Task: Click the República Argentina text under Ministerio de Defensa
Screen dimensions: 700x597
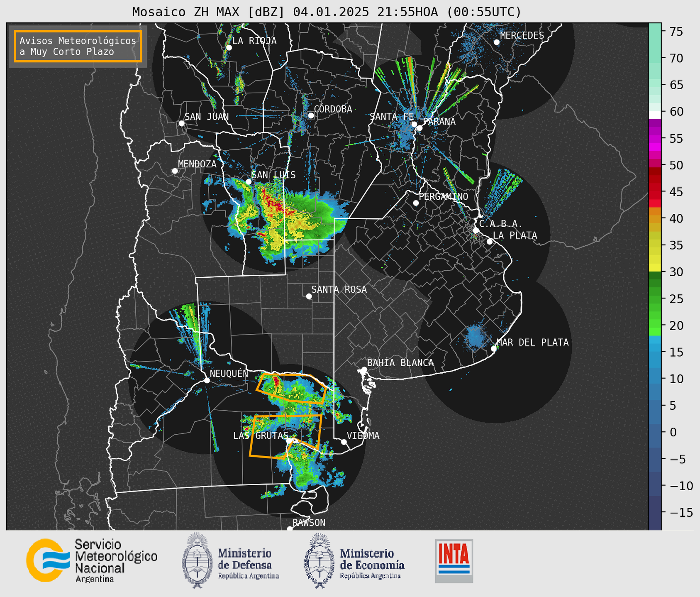Action: 249,576
